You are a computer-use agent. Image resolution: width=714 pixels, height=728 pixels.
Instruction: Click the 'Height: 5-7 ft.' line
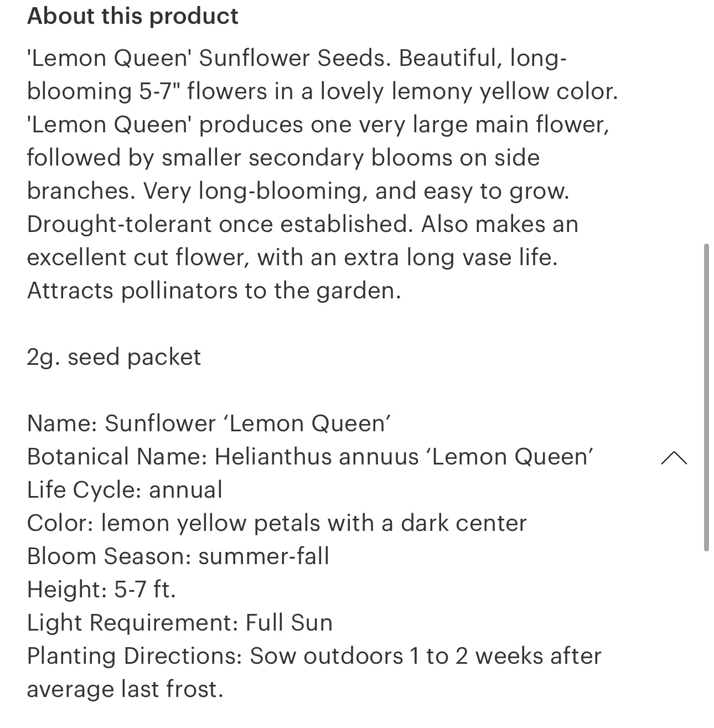pos(101,590)
